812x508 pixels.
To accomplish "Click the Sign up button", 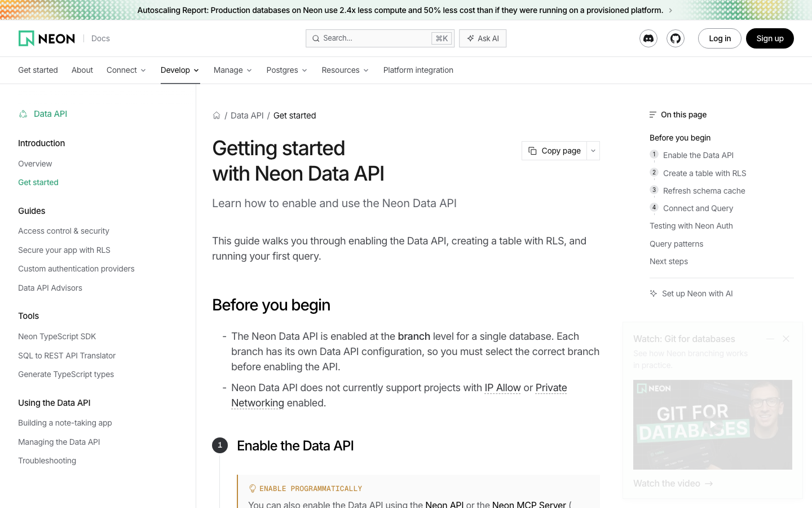I will click(x=770, y=38).
